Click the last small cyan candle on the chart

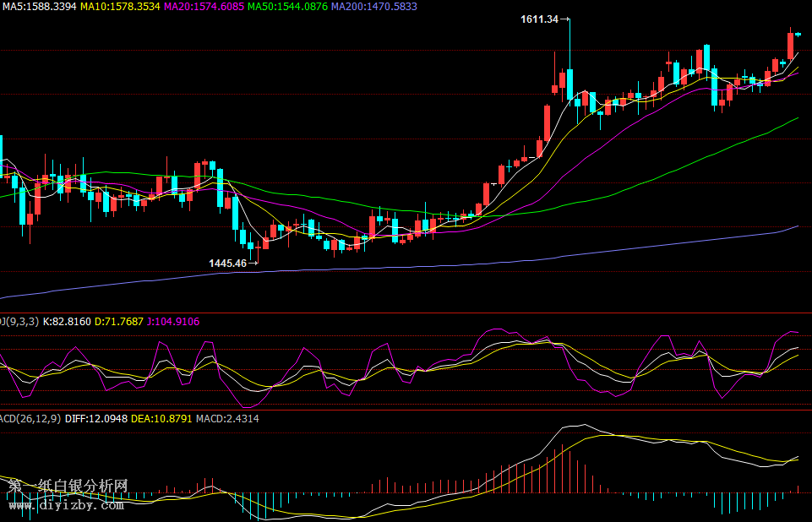point(798,34)
